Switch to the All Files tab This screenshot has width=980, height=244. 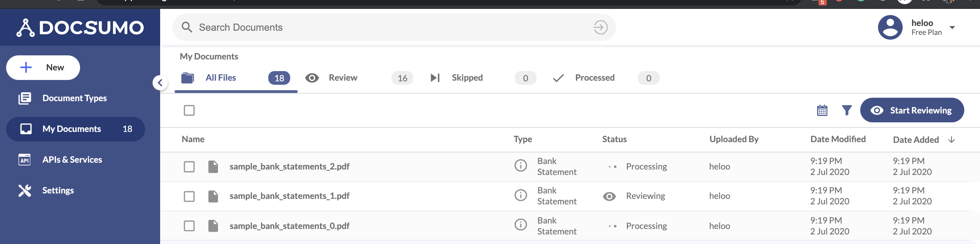point(236,78)
